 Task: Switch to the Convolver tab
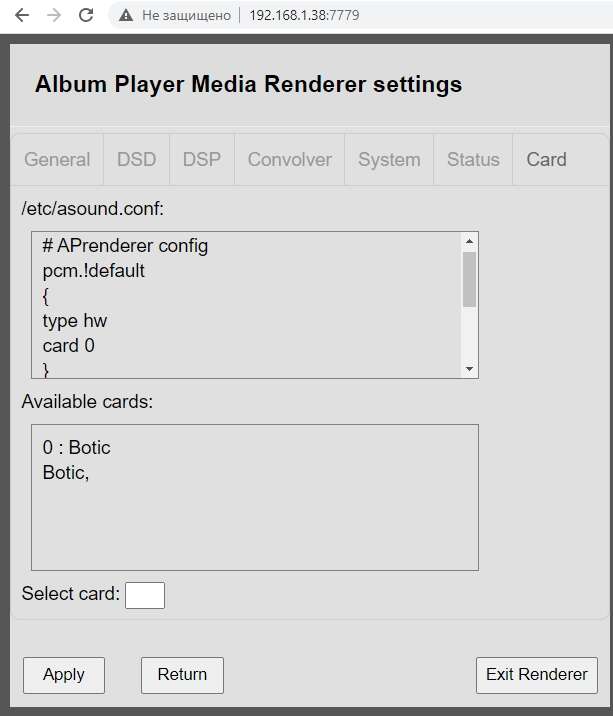(x=290, y=159)
